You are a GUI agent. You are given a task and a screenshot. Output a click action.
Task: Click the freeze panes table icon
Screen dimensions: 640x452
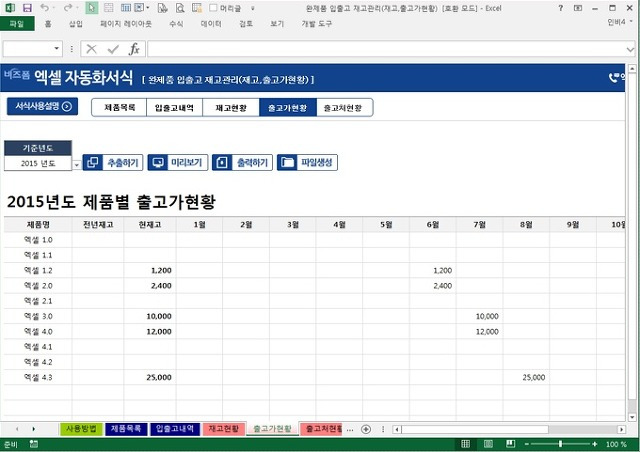pyautogui.click(x=126, y=8)
